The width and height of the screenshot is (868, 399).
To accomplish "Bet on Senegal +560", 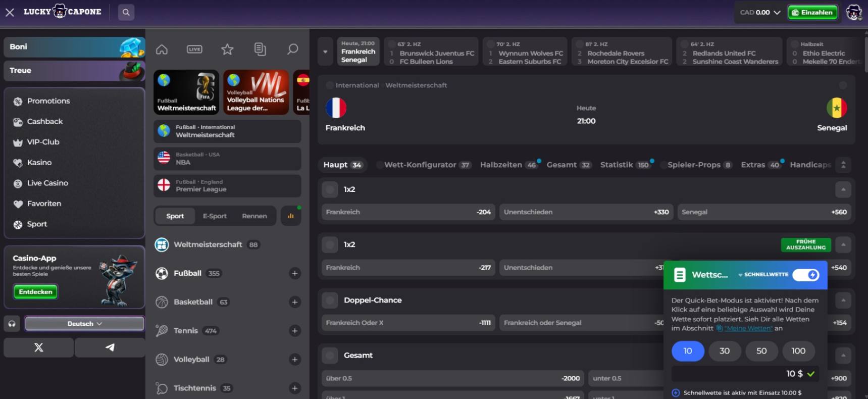I will point(764,212).
